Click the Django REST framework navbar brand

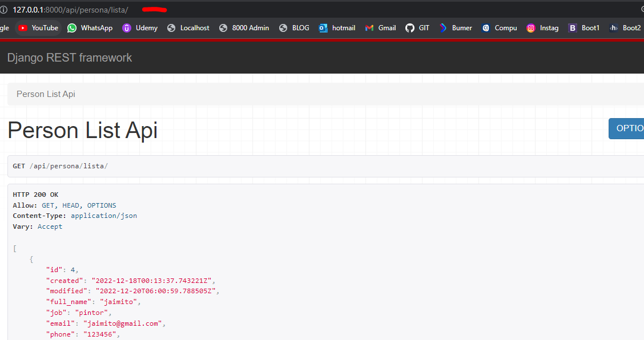[x=70, y=58]
